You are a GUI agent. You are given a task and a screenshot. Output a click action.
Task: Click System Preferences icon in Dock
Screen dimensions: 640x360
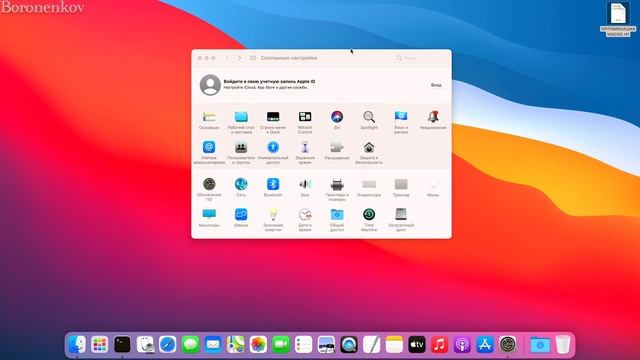508,345
